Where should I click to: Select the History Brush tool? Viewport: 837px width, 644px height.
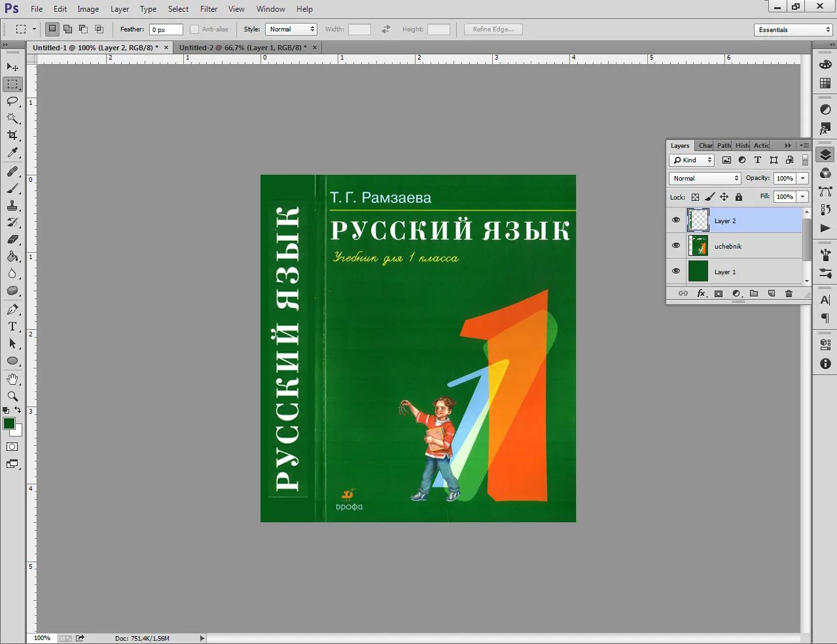coord(12,223)
